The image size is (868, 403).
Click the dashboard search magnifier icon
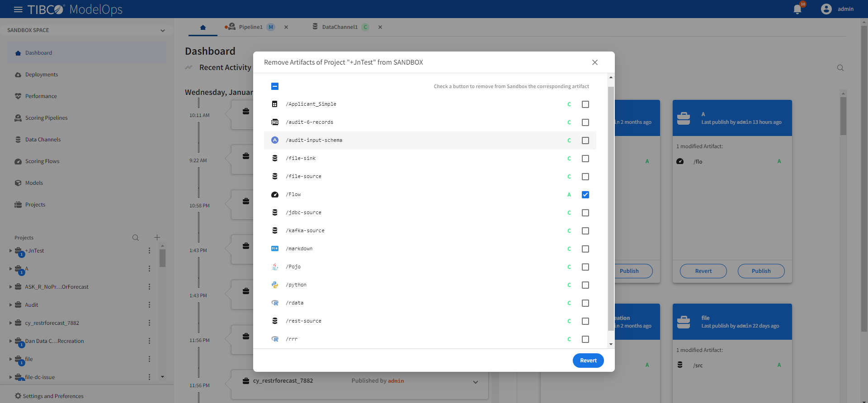pos(840,68)
